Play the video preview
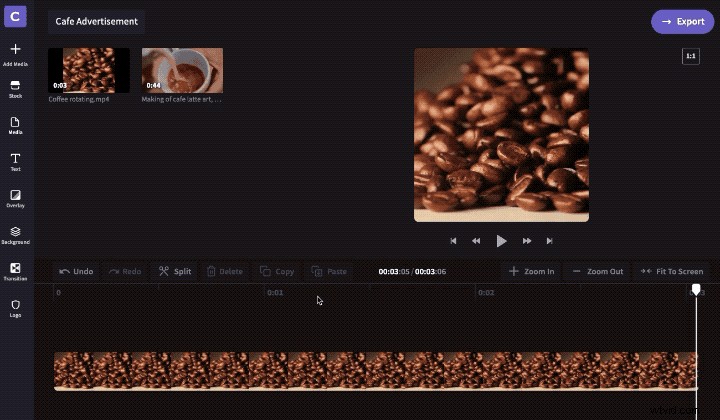Image resolution: width=720 pixels, height=420 pixels. point(501,241)
